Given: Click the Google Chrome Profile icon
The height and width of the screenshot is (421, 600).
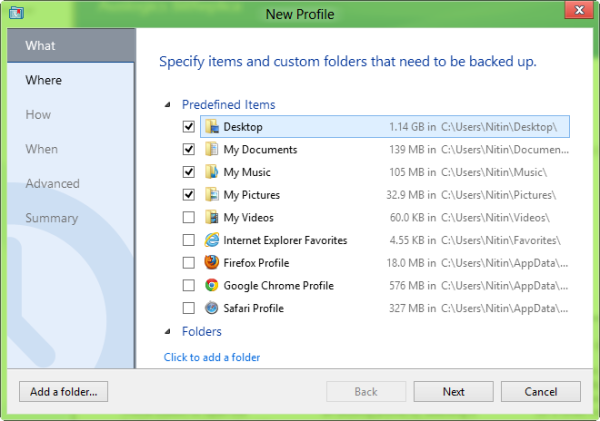Looking at the screenshot, I should (x=212, y=285).
